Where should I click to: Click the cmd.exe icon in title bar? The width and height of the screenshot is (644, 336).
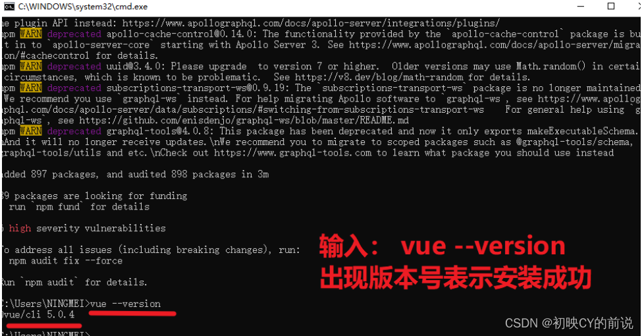(9, 6)
